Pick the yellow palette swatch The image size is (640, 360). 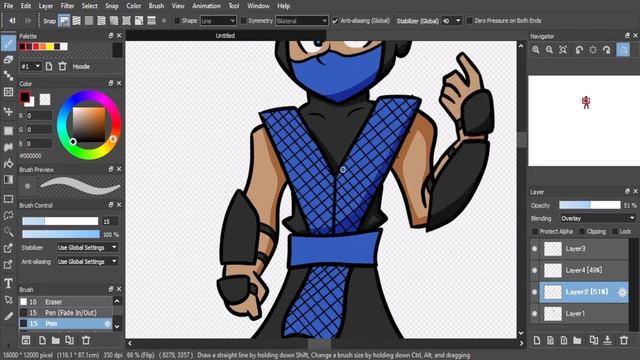50,47
